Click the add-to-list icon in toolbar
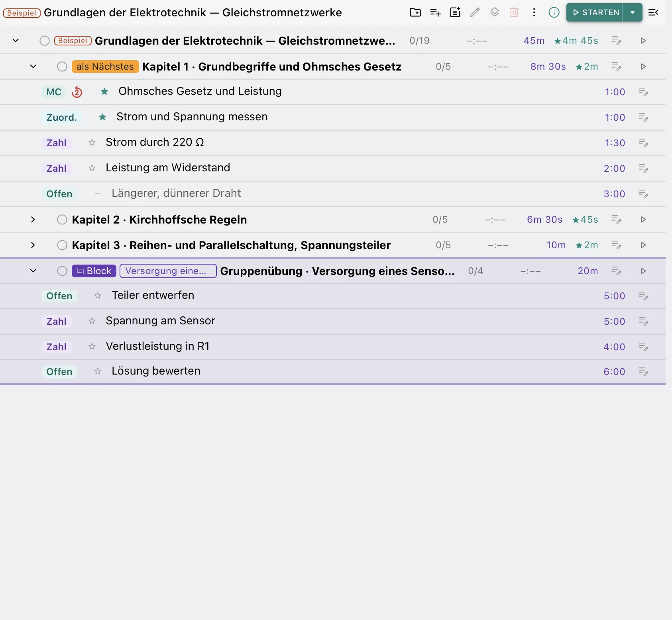This screenshot has width=672, height=620. (435, 12)
